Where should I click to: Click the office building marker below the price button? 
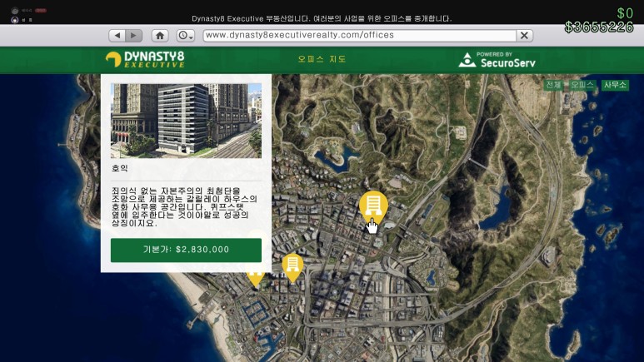(292, 267)
